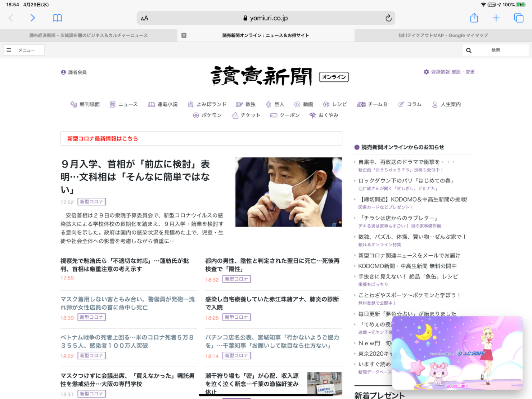Tap the anime picture-in-picture video
The width and height of the screenshot is (532, 399).
tap(457, 353)
